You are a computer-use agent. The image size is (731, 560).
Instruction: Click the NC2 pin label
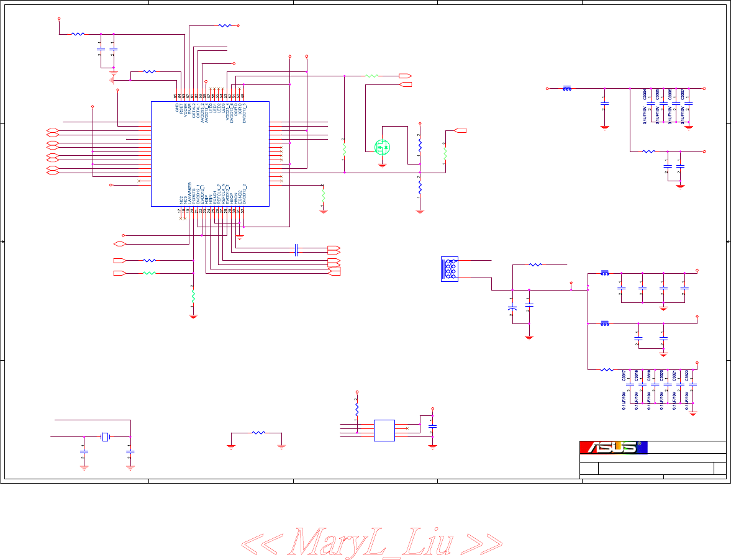[x=181, y=200]
